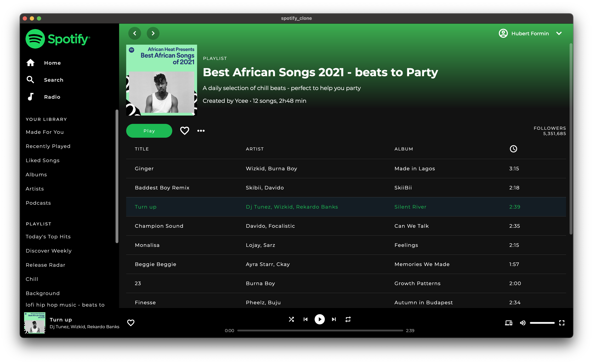Click the Play button for the playlist
The width and height of the screenshot is (593, 364).
pyautogui.click(x=149, y=130)
